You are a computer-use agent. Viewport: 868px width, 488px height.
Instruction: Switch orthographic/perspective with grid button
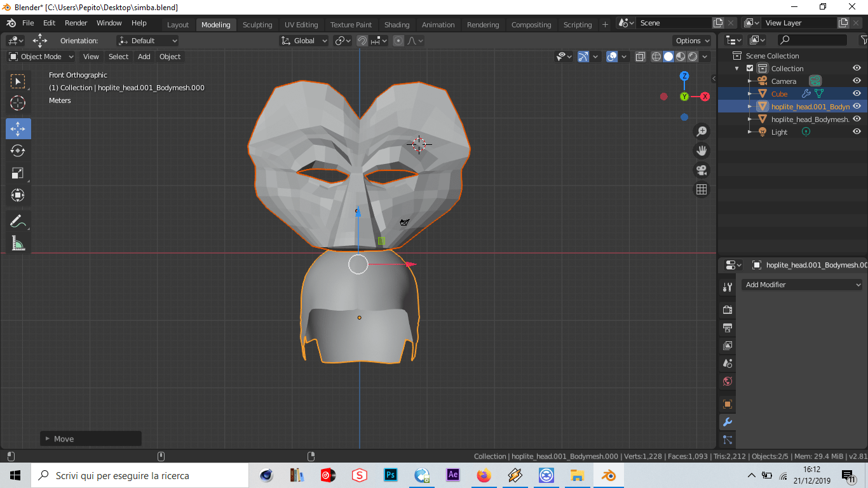702,189
